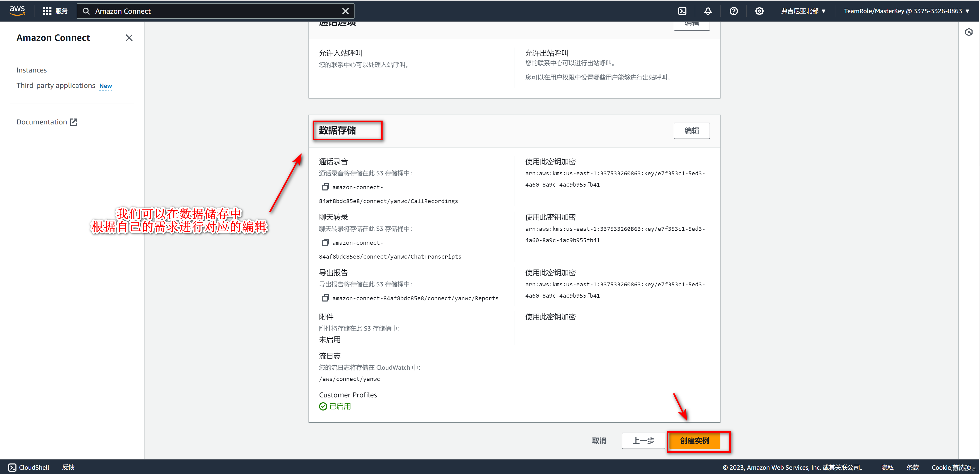Copy the ChatTranscripts S3 bucket path
Image resolution: width=980 pixels, height=474 pixels.
tap(325, 242)
